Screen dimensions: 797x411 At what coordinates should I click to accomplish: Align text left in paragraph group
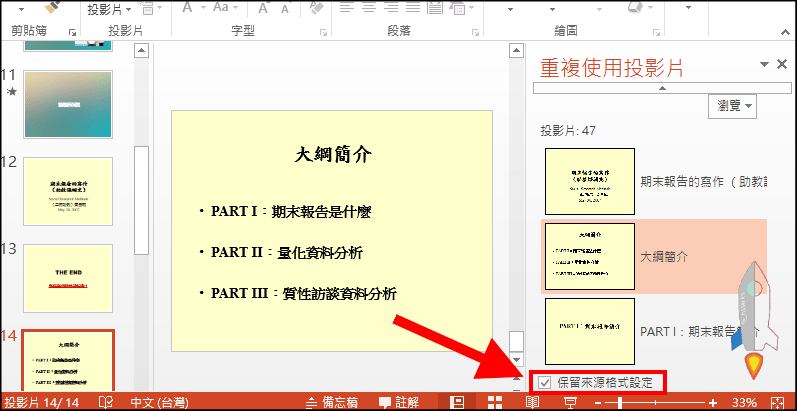point(346,7)
